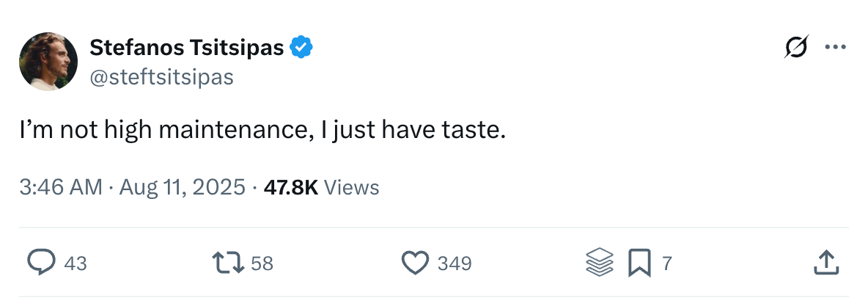The image size is (868, 298).
Task: Open the profile avatar photo
Action: tap(48, 62)
